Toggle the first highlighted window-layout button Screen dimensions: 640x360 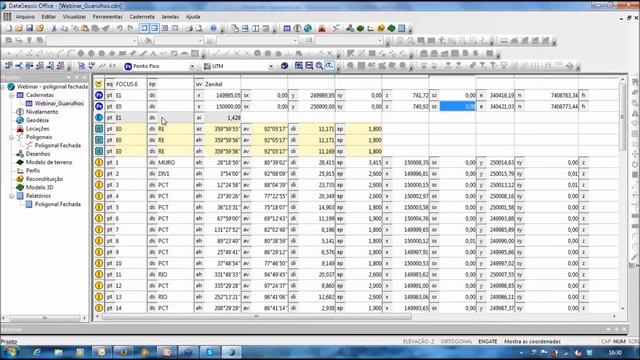[x=144, y=28]
